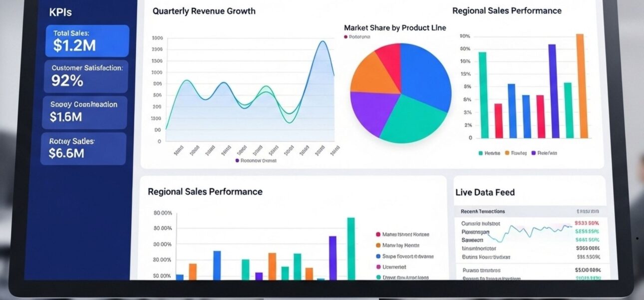Click the red legend dot above the pie chart
The image size is (644, 300).
pos(345,36)
